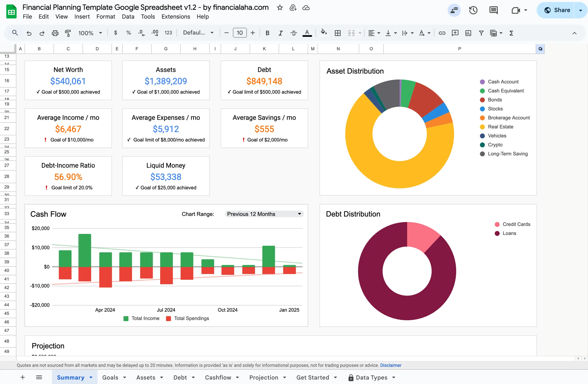The height and width of the screenshot is (384, 588).
Task: Insert a link
Action: (x=442, y=33)
